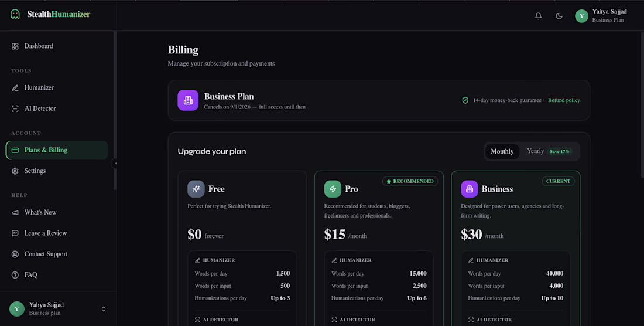
Task: Click the 'Up to 10' humanizations value
Action: click(x=552, y=298)
